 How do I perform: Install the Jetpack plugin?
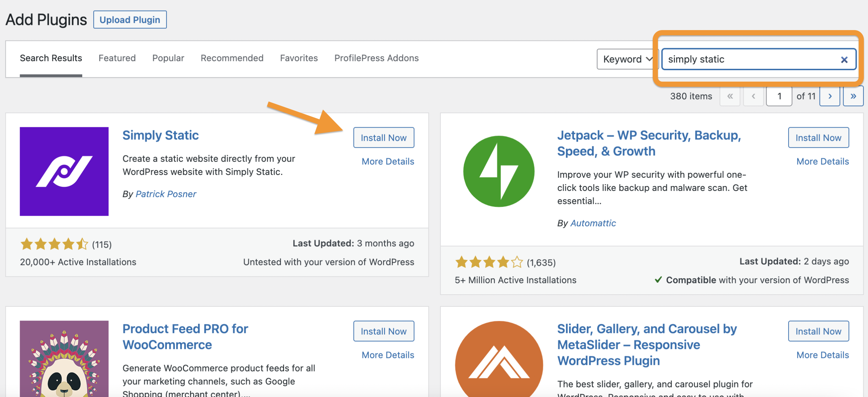click(818, 138)
